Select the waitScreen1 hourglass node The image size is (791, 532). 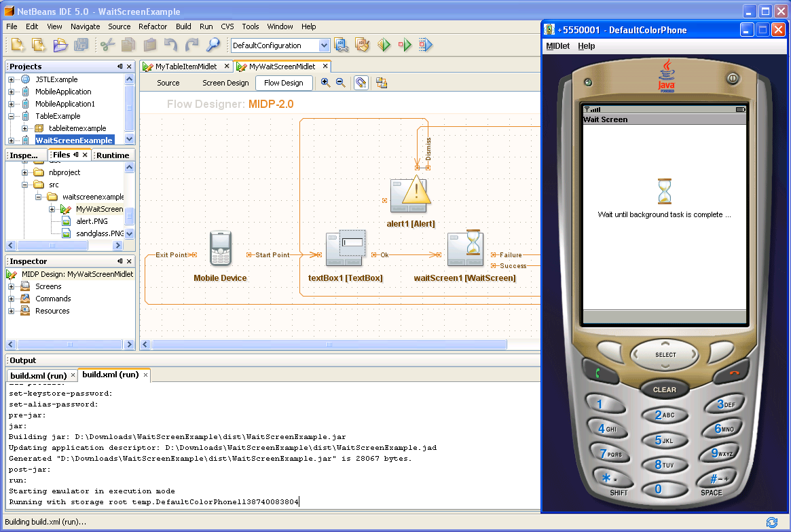coord(466,248)
